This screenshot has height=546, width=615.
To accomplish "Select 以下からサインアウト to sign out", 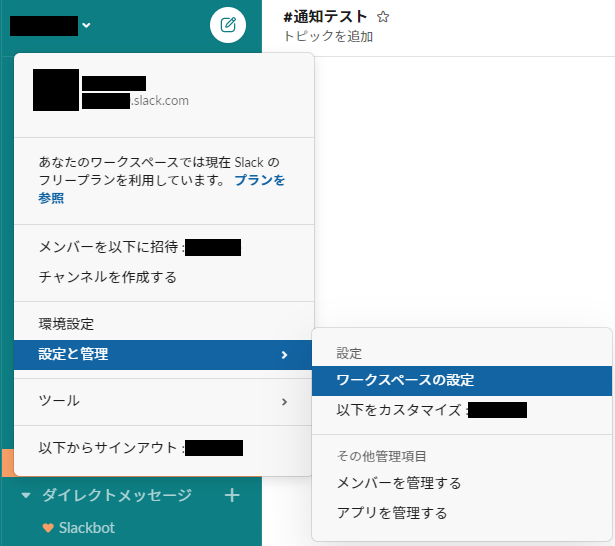I will [163, 448].
